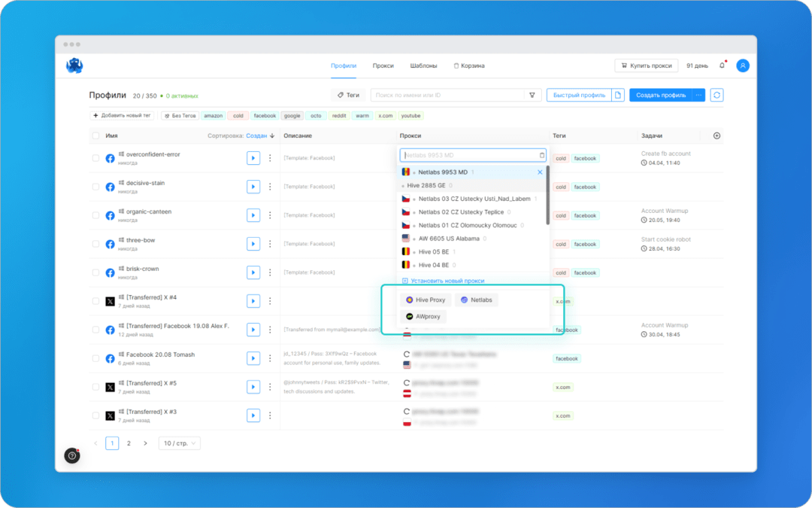Image resolution: width=812 pixels, height=508 pixels.
Task: Click Быстрый профиль button
Action: coord(579,95)
